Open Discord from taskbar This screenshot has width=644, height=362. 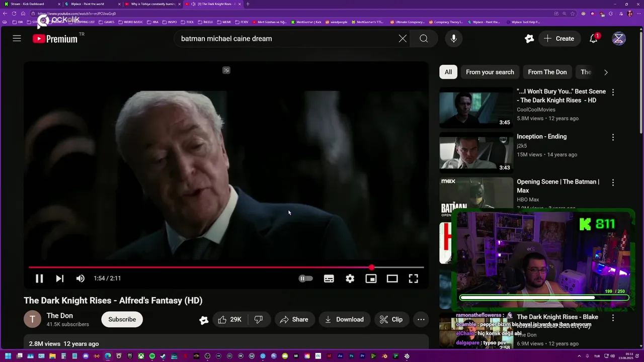pos(86,356)
